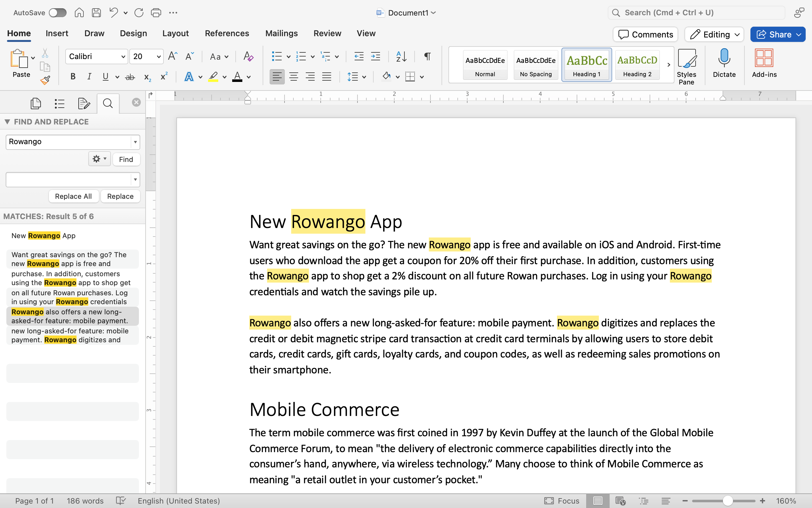Switch to the Design tab
This screenshot has height=508, width=812.
[133, 33]
